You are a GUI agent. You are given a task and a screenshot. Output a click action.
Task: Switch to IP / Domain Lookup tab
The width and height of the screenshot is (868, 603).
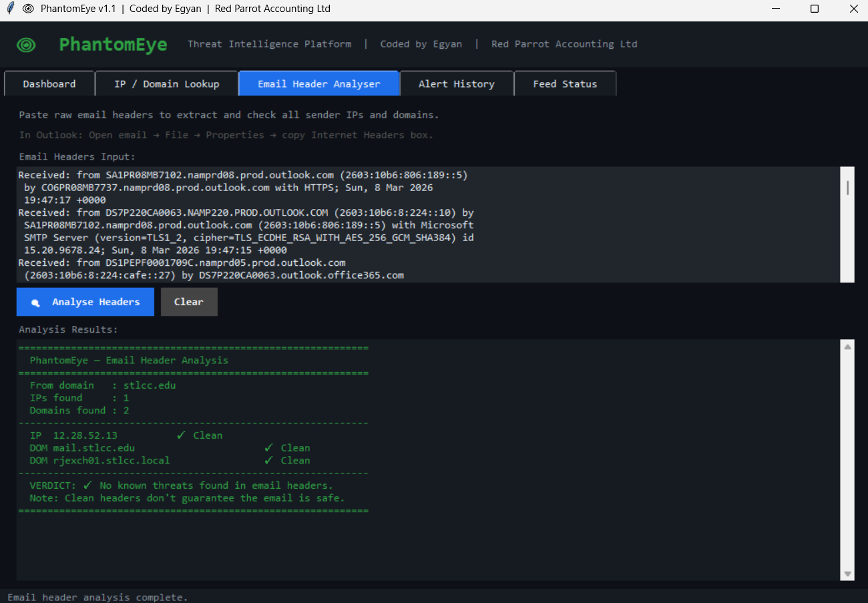(166, 84)
